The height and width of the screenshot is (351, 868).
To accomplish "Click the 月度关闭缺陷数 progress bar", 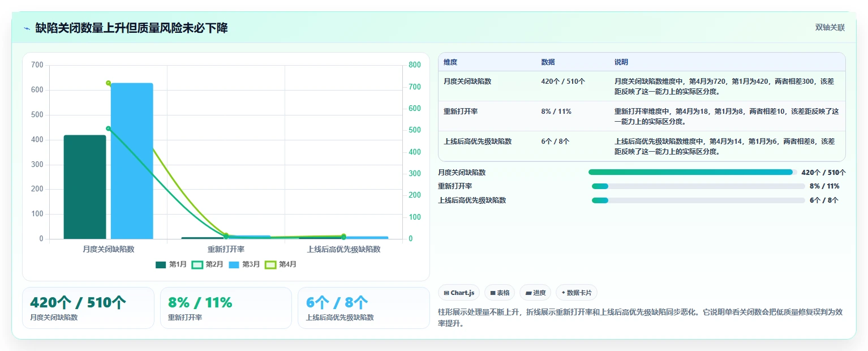I will (x=693, y=172).
